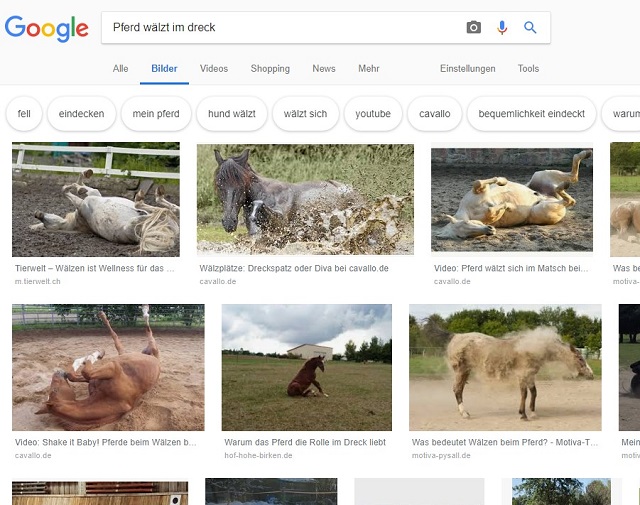640x505 pixels.
Task: Switch to the Alle tab
Action: coord(120,69)
